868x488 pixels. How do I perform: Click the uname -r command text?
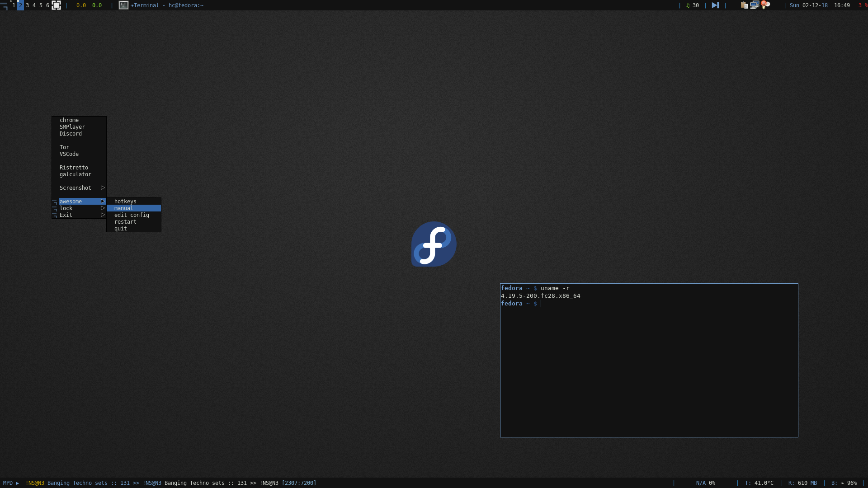(x=555, y=288)
